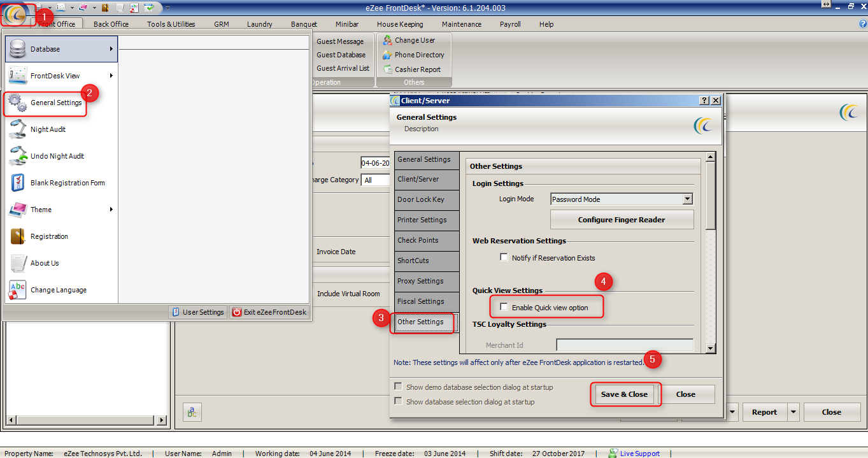The width and height of the screenshot is (868, 458).
Task: Select Printer Settings tab
Action: (x=426, y=220)
